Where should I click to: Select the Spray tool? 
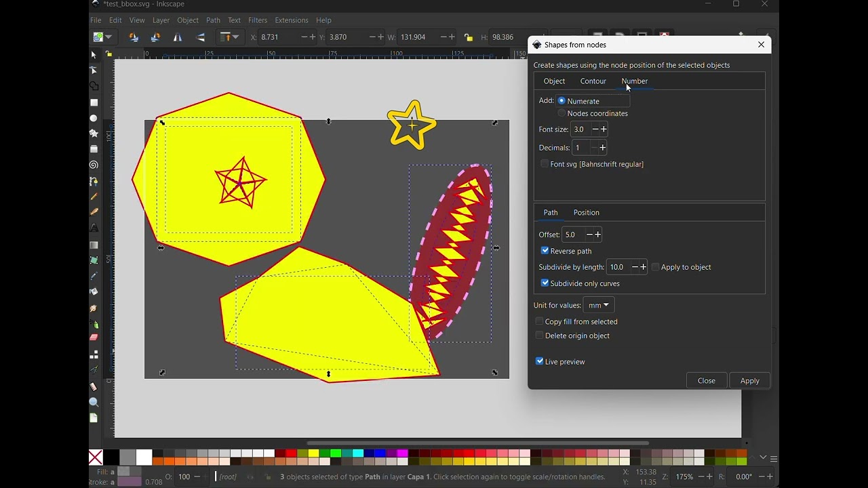(x=94, y=324)
